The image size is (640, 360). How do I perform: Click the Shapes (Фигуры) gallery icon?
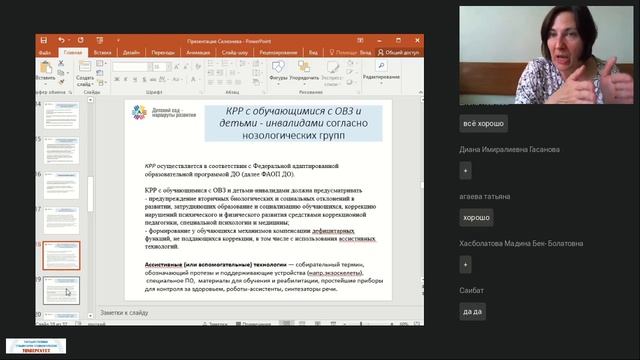[x=278, y=67]
